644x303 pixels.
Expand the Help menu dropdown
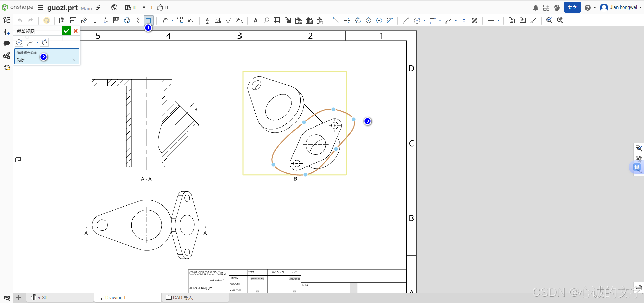pyautogui.click(x=595, y=8)
